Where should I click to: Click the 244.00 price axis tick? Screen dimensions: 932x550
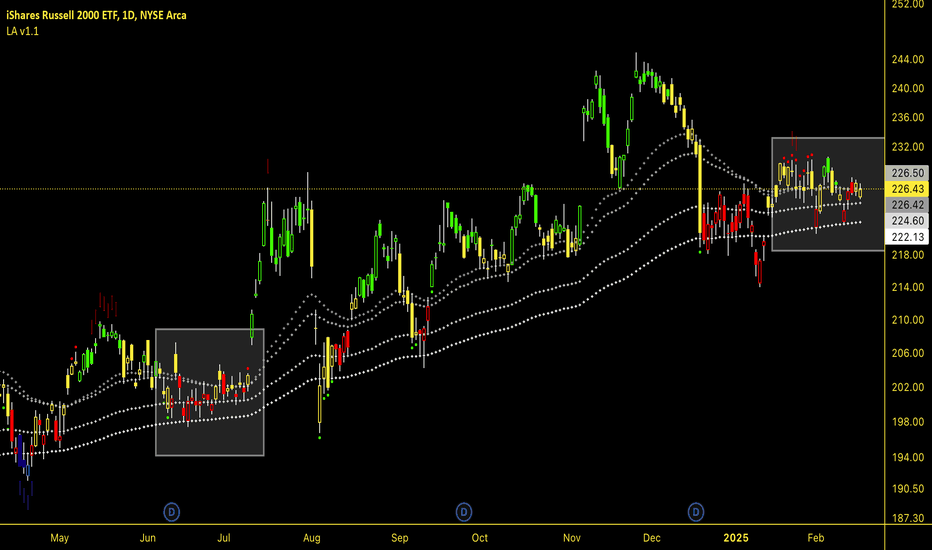tap(908, 59)
